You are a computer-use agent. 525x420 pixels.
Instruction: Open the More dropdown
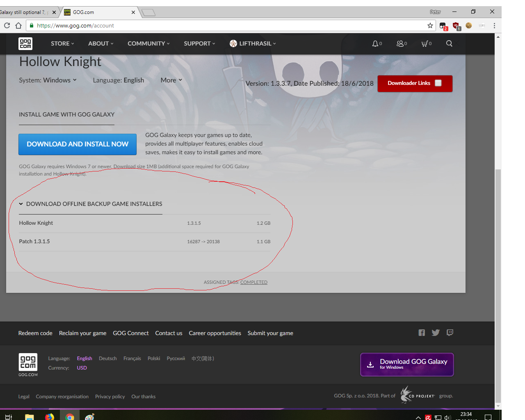tap(171, 80)
